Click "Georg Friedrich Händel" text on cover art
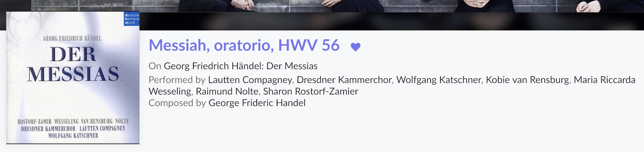This screenshot has height=152, width=644. pos(72,39)
